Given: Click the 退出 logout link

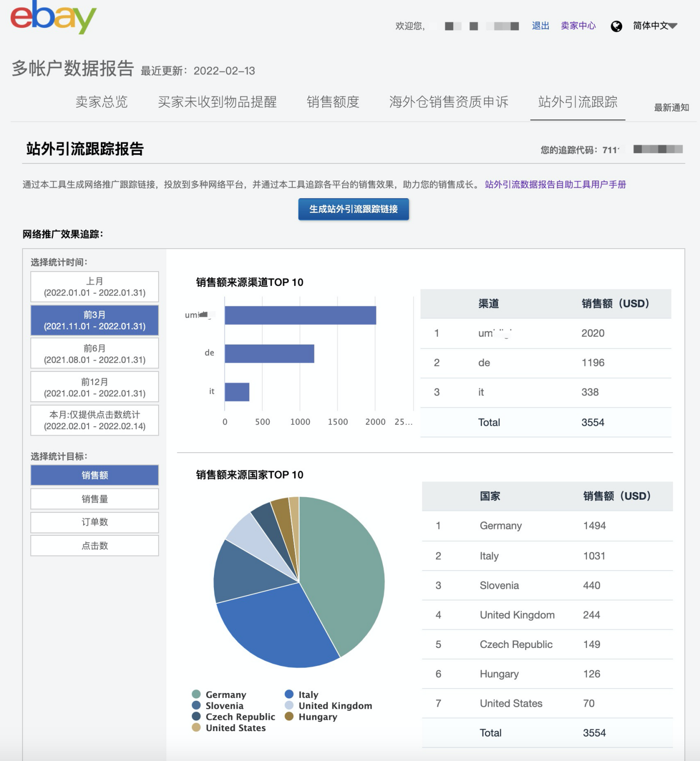Looking at the screenshot, I should (540, 26).
